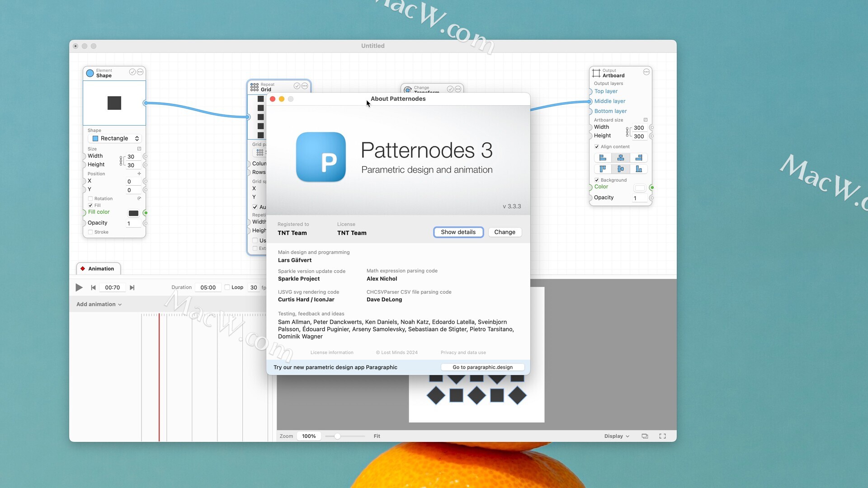Click the Show details button

(x=458, y=232)
